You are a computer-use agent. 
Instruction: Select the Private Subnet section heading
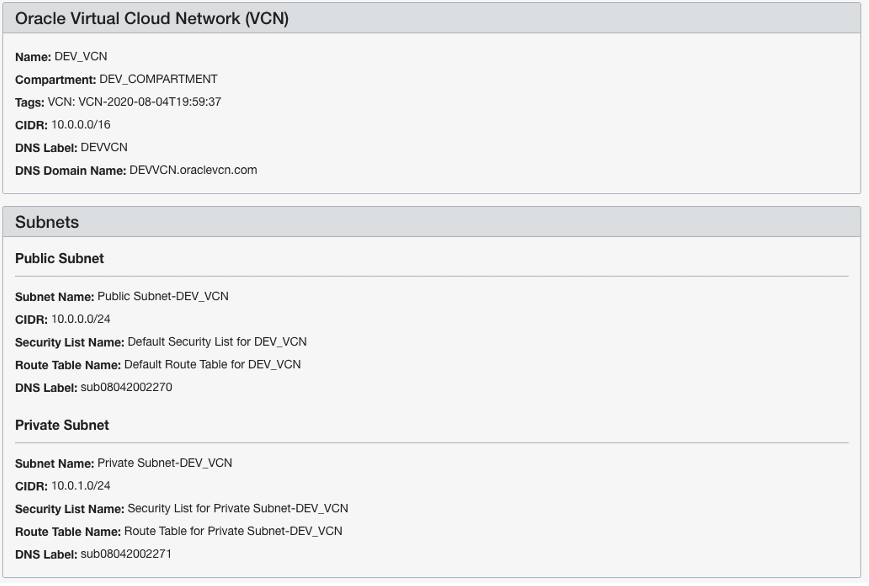[x=62, y=425]
